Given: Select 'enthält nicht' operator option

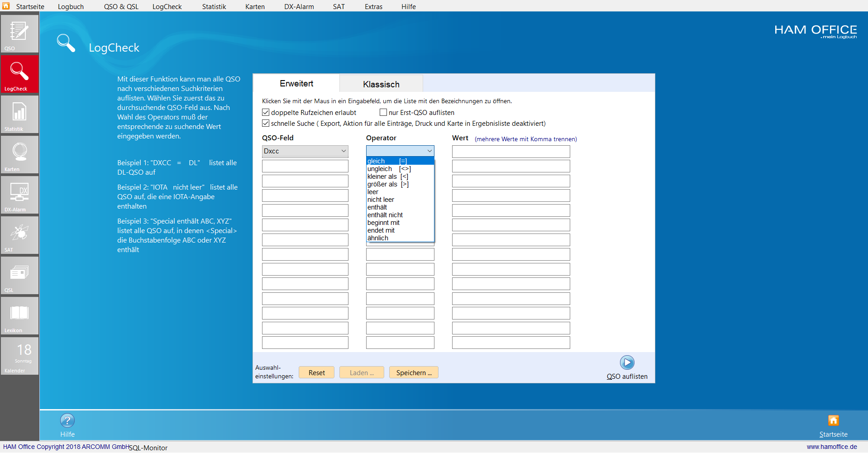Looking at the screenshot, I should tap(400, 215).
